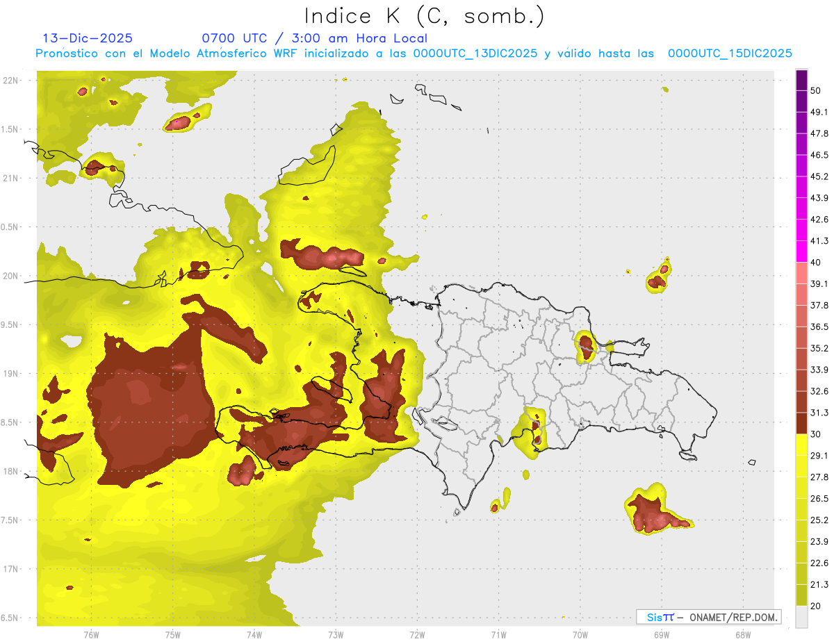Screen dimensions: 834x644
Task: Click the '29.1' color scale value
Action: (x=819, y=456)
